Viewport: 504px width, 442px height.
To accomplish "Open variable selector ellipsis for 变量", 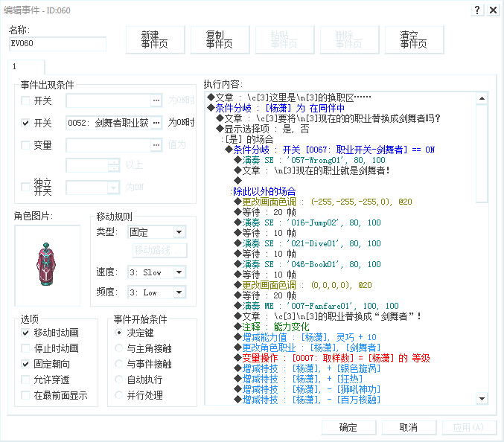I will pos(156,145).
